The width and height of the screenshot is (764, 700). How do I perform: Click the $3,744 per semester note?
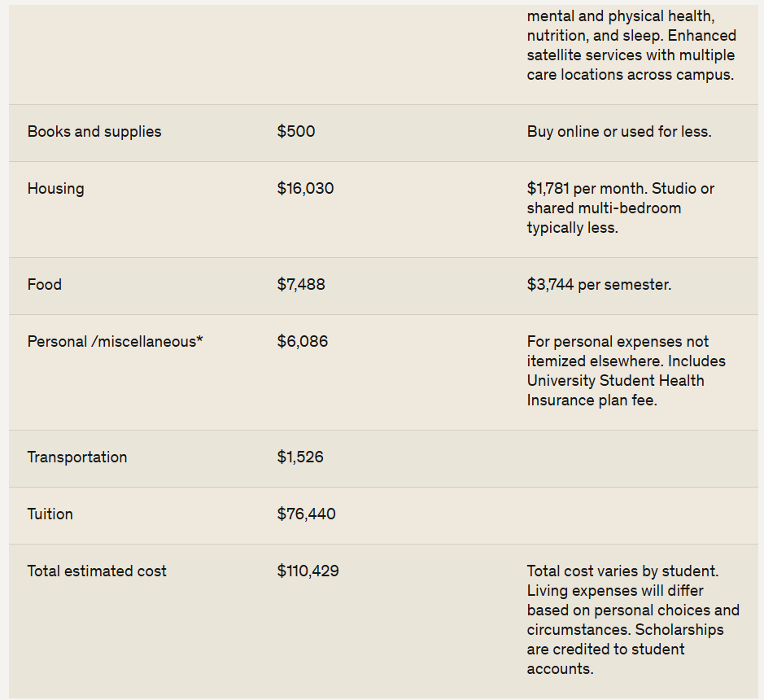(x=599, y=285)
